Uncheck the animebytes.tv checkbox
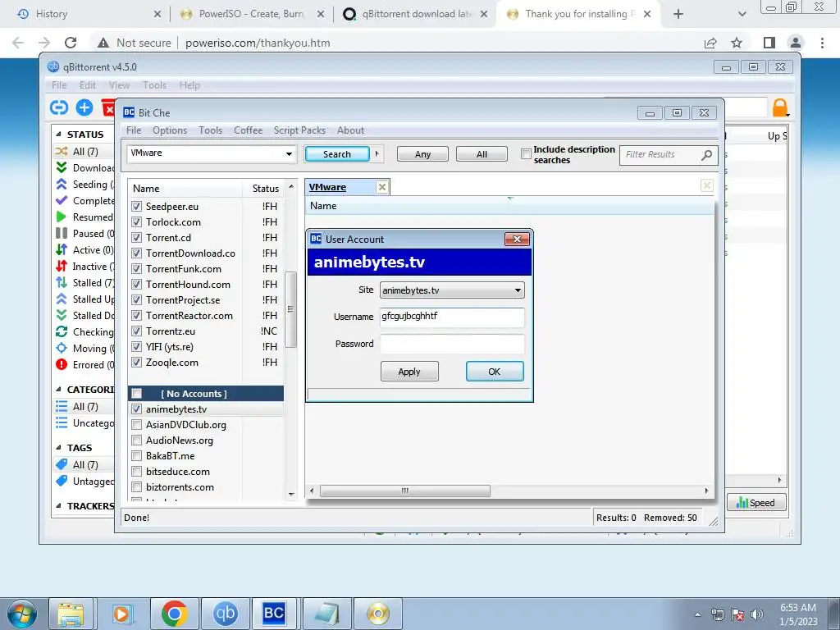Screen dimensions: 840x630 [x=137, y=409]
